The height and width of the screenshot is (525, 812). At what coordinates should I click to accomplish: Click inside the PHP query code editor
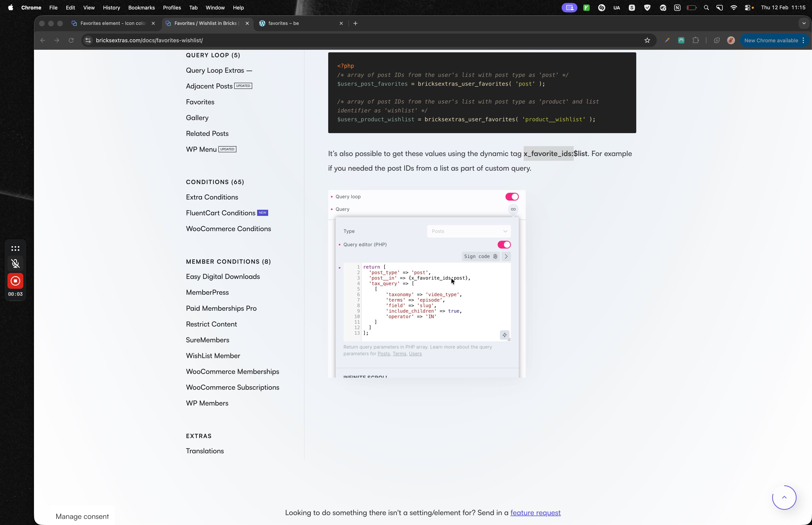[427, 302]
